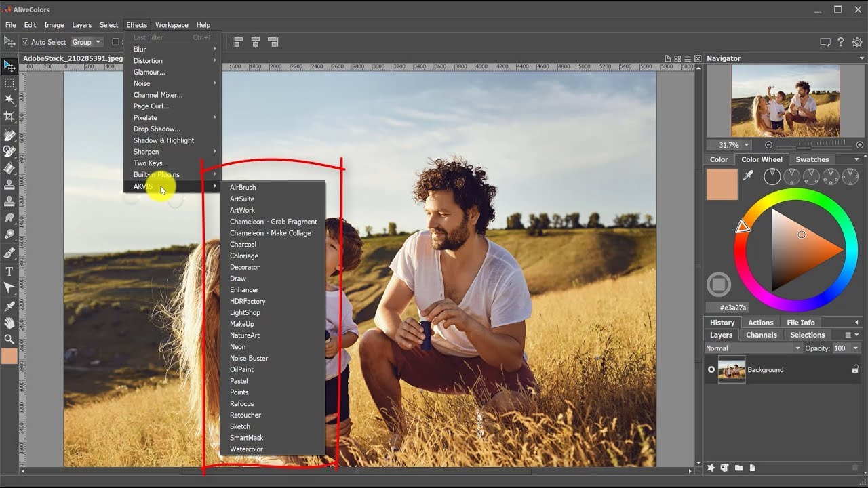Expand the Blur submenu
The image size is (868, 488).
click(173, 49)
